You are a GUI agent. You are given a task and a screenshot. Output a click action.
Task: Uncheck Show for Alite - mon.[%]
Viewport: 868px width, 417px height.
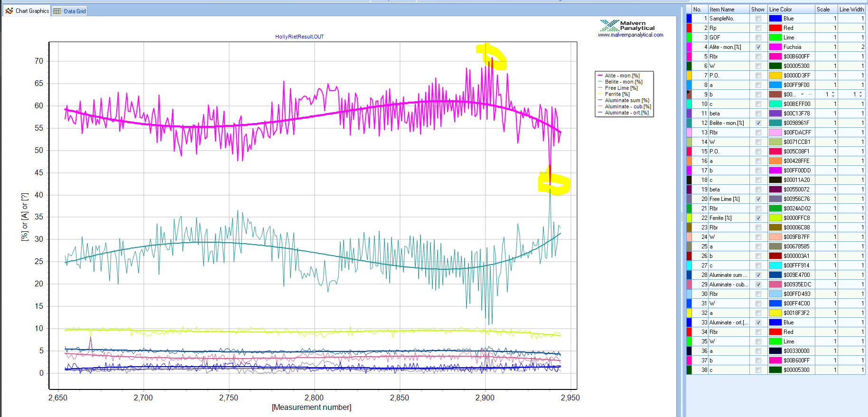click(x=758, y=47)
